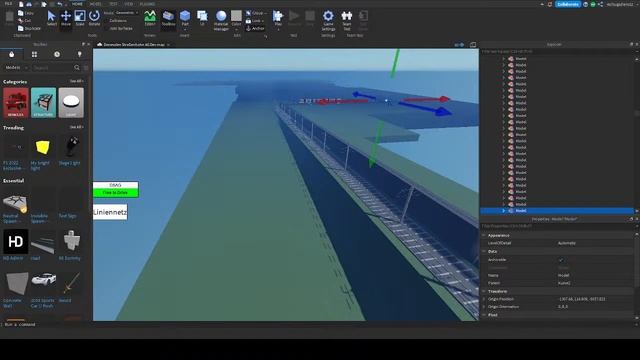Click the Lock tool icon
Image resolution: width=640 pixels, height=360 pixels.
coord(248,21)
